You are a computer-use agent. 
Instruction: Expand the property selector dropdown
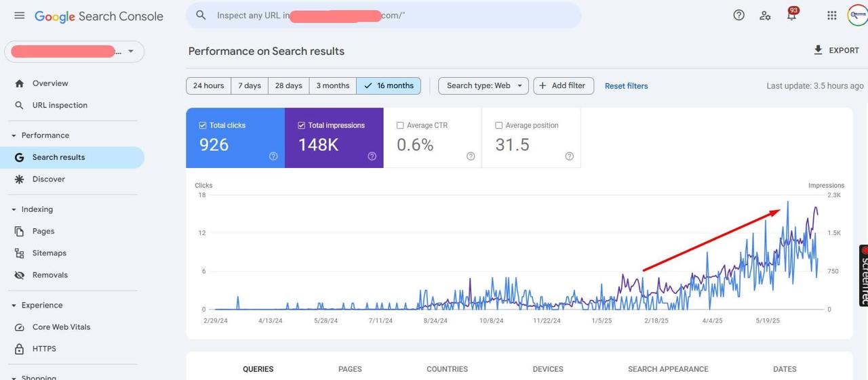pyautogui.click(x=131, y=51)
